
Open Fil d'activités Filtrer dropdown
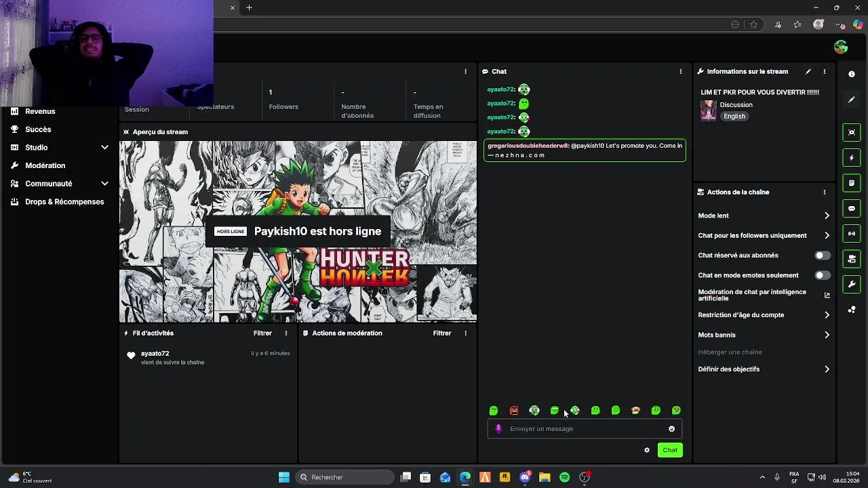tap(262, 333)
